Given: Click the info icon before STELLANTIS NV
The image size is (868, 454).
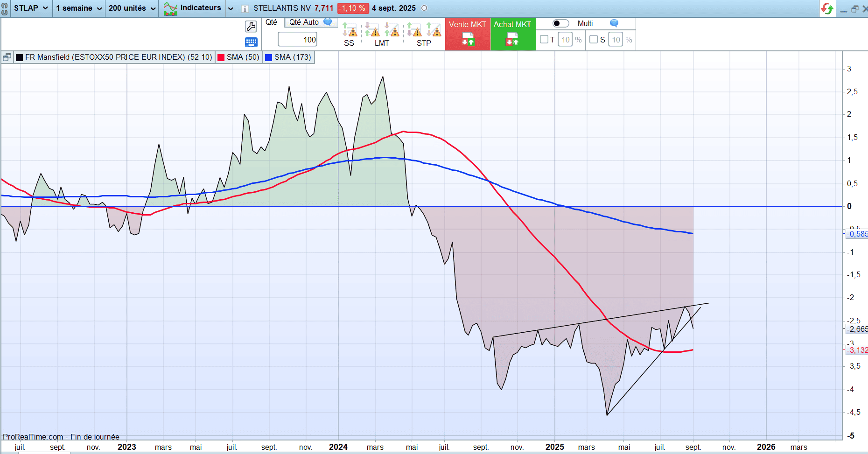Looking at the screenshot, I should point(245,8).
